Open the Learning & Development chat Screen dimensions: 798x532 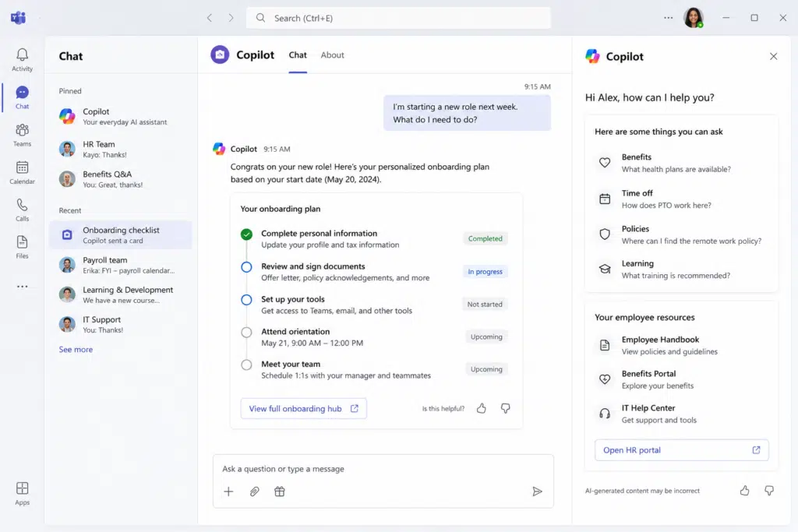[x=121, y=294]
